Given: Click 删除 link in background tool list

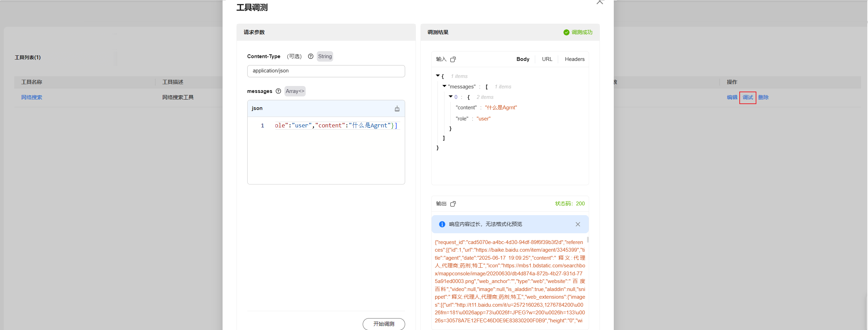Looking at the screenshot, I should click(x=763, y=97).
